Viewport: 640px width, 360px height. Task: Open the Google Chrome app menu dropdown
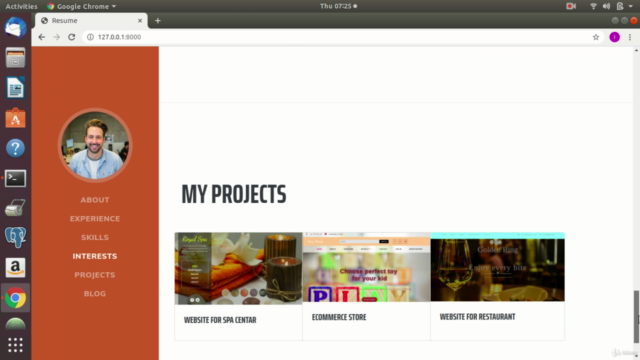coord(82,6)
